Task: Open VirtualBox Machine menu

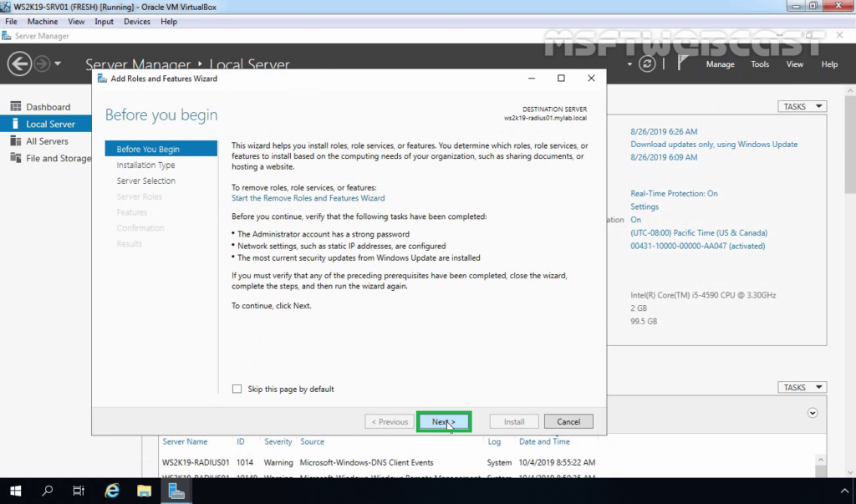Action: [x=43, y=21]
